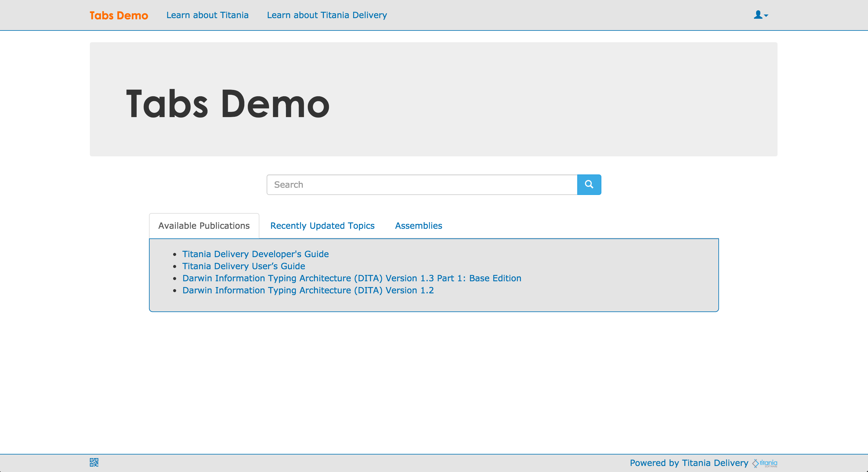Viewport: 868px width, 472px height.
Task: Open Titania Delivery Developer's Guide
Action: 255,254
